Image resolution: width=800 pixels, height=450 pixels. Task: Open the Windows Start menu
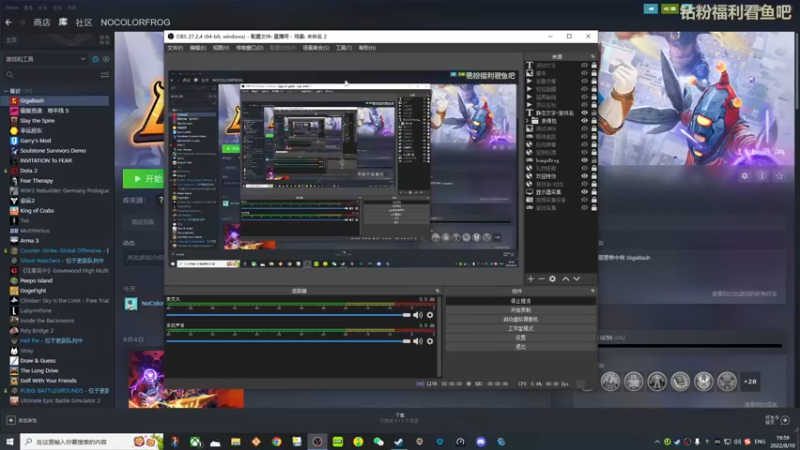10,441
